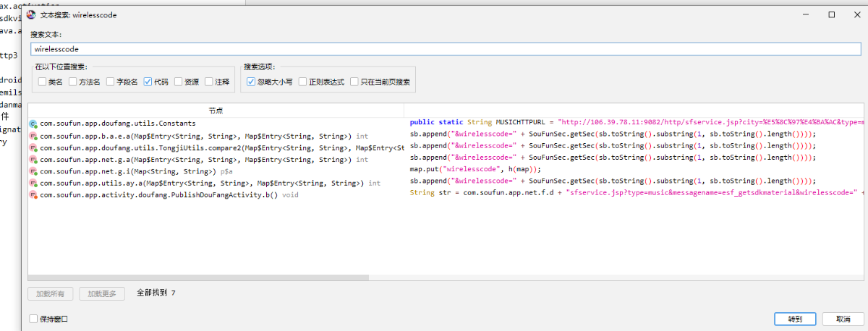Screen dimensions: 868x331
Task: Click the method icon for utils.ay.a result
Action: tap(33, 184)
